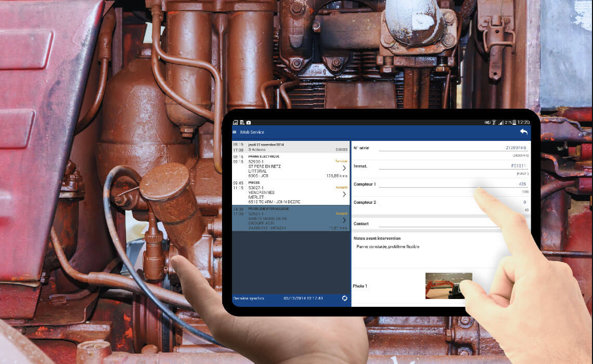593x364 pixels.
Task: Open the PANNE ELECTRIQUE intervention chevron
Action: tap(344, 168)
